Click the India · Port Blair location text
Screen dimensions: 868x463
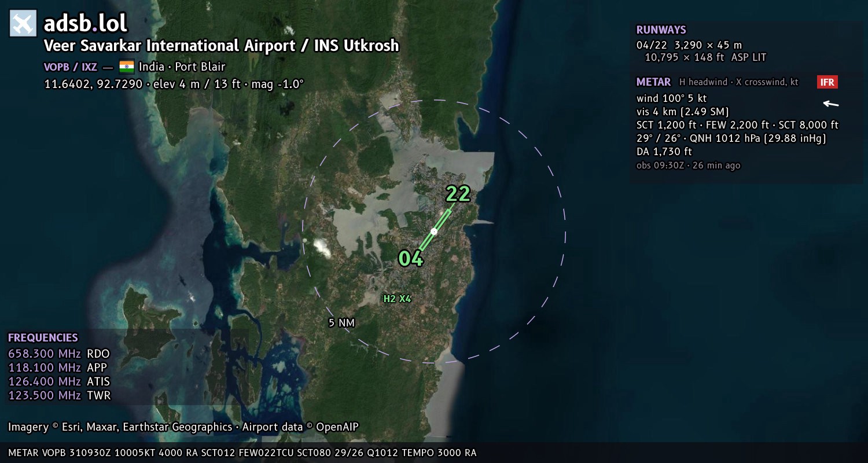click(x=182, y=67)
